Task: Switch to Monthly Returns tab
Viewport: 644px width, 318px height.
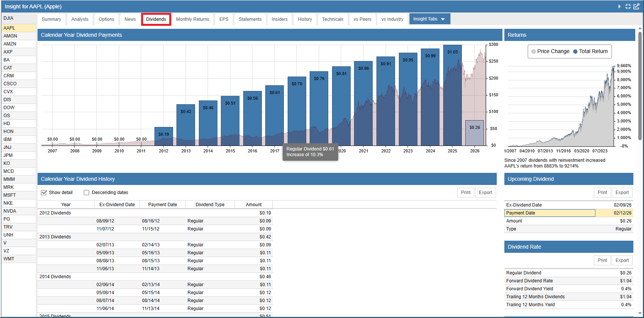Action: [192, 19]
